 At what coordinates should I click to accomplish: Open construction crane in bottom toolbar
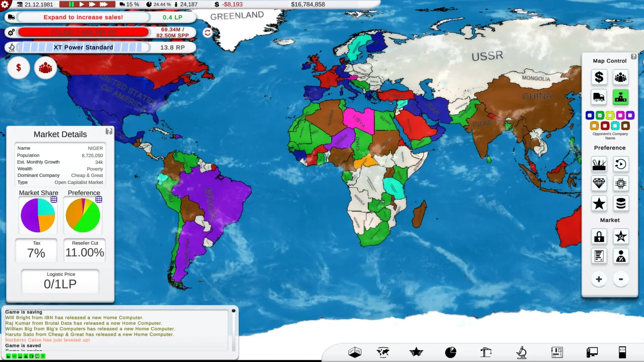coord(485,352)
